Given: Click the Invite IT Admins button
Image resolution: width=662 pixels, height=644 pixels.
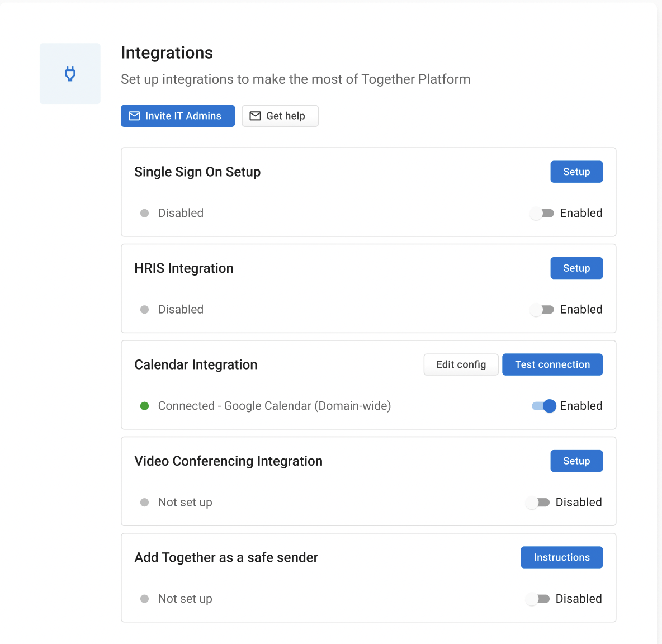Looking at the screenshot, I should point(178,116).
